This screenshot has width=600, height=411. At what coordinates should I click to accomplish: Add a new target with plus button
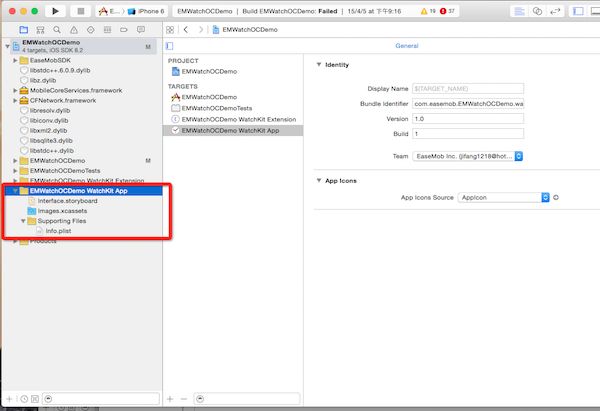click(x=170, y=399)
